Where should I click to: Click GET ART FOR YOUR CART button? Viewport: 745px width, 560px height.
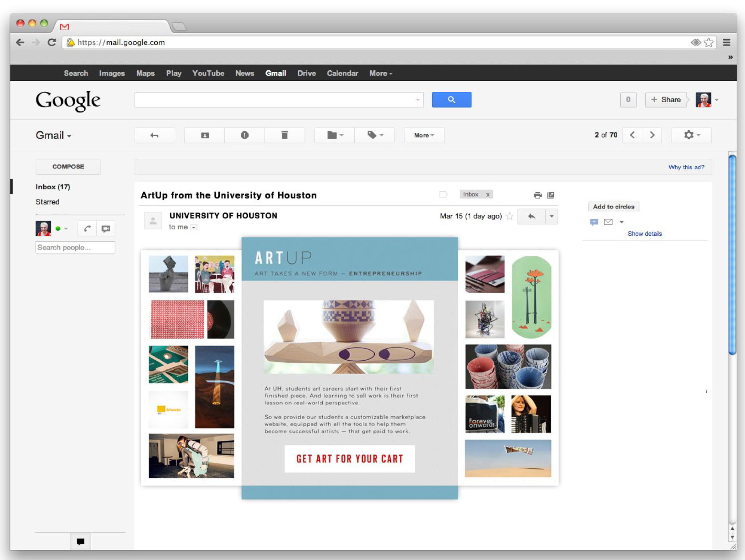(x=350, y=459)
